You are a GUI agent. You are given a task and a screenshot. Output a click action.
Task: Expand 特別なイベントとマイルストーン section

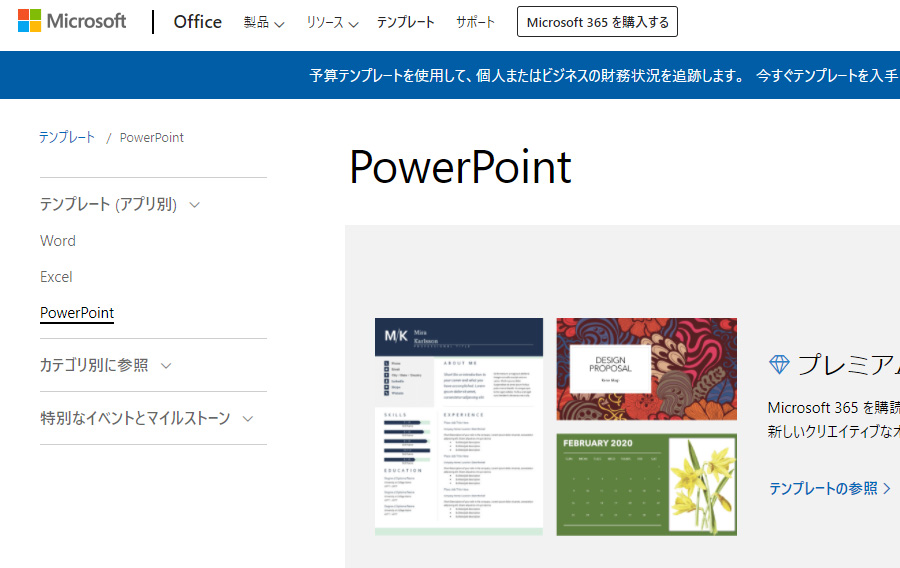pyautogui.click(x=146, y=418)
